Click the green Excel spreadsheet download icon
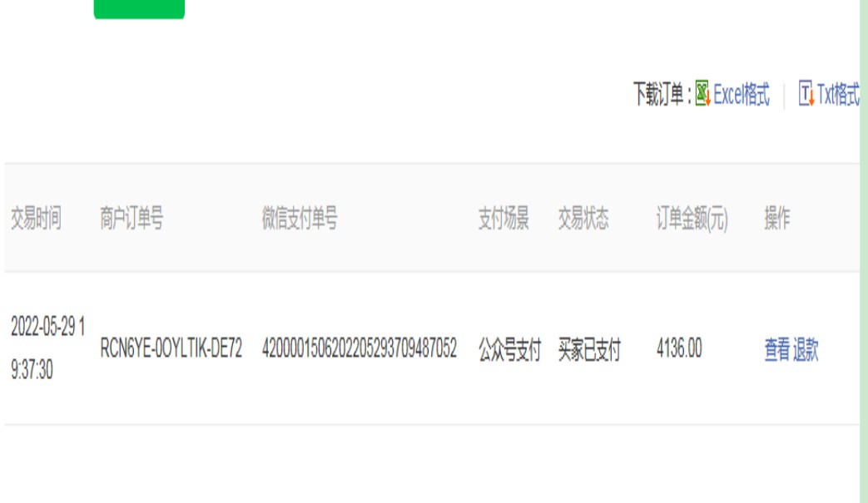The height and width of the screenshot is (503, 868). tap(702, 93)
